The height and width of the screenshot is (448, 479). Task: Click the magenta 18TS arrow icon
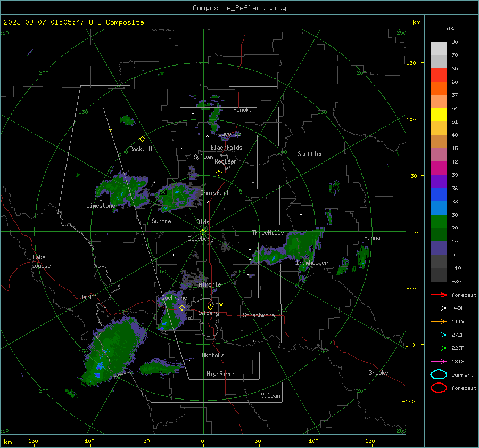click(439, 362)
